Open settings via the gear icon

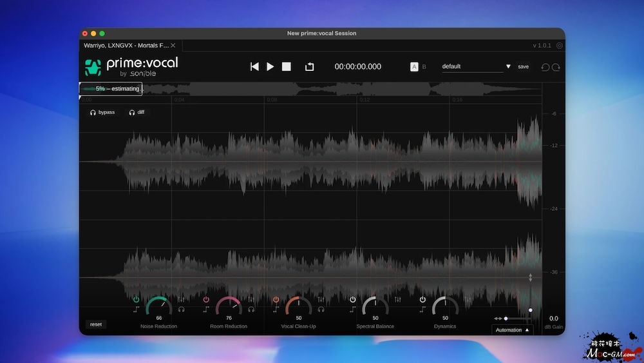tap(560, 46)
